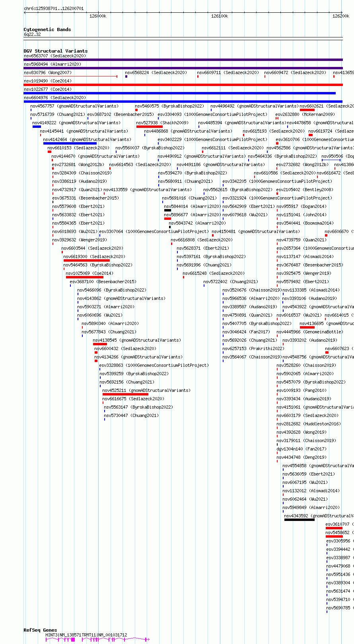Open esv2632880 (McKernan2009) variant label
This screenshot has width=354, height=644.
pyautogui.click(x=305, y=114)
